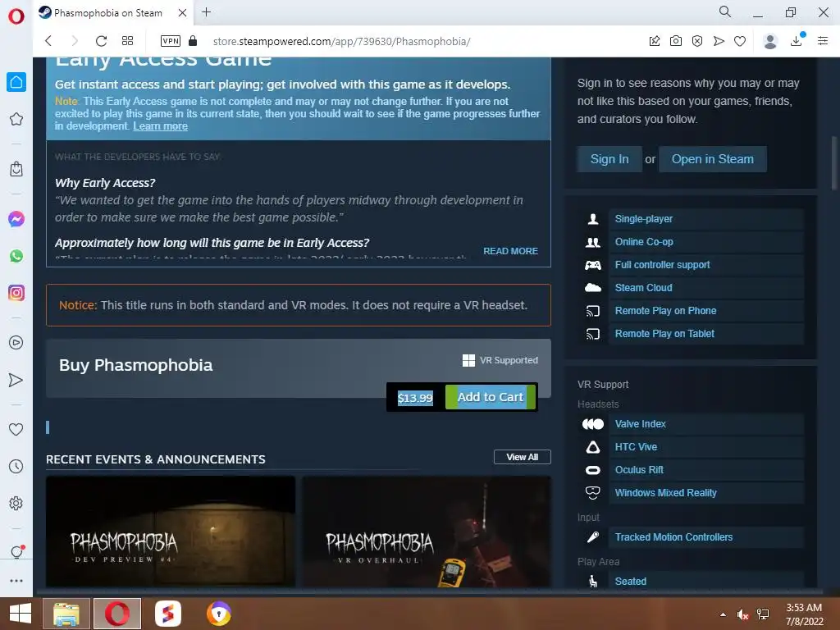This screenshot has width=840, height=630.
Task: Open the Player icon in sidebar
Action: [16, 342]
